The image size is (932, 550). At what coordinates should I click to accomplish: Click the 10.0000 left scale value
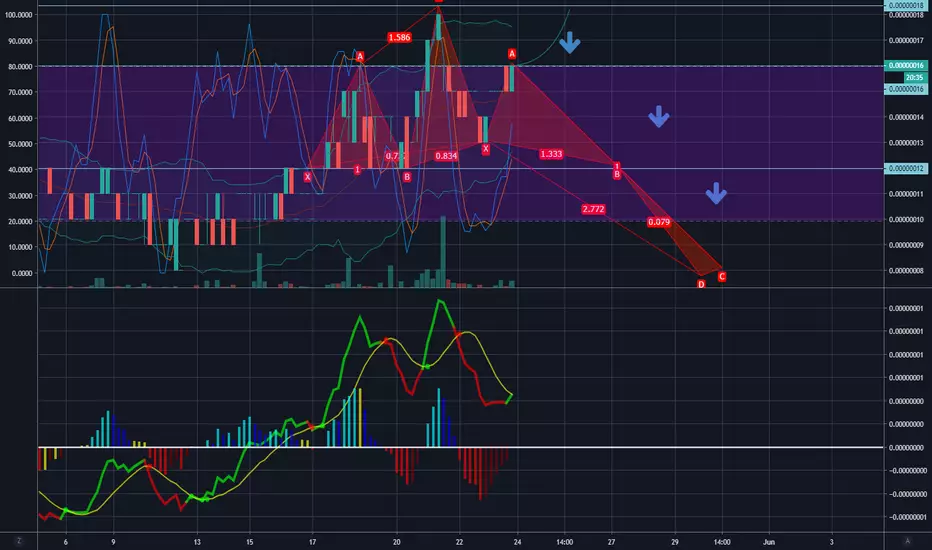coord(20,247)
